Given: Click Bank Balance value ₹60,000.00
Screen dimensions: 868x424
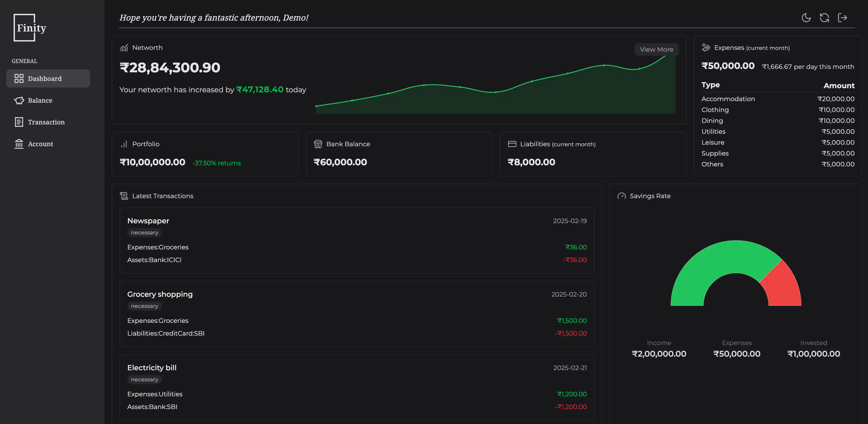Looking at the screenshot, I should 340,162.
